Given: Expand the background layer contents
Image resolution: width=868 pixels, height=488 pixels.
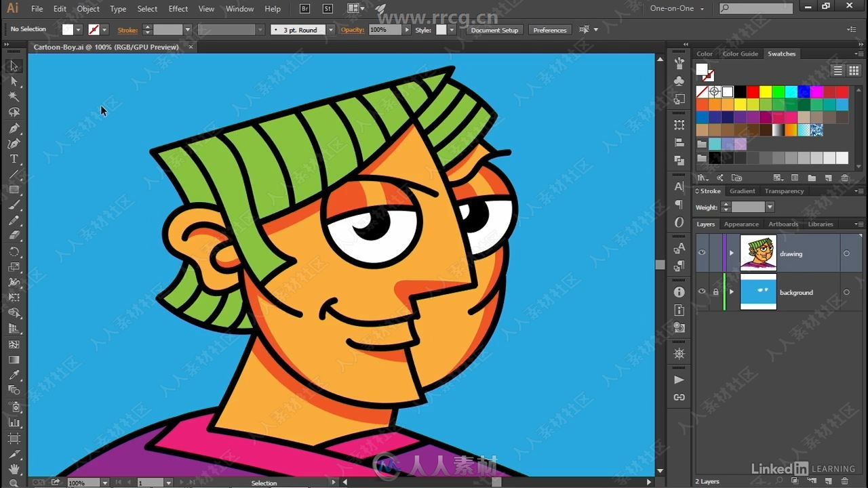Looking at the screenshot, I should tap(731, 292).
